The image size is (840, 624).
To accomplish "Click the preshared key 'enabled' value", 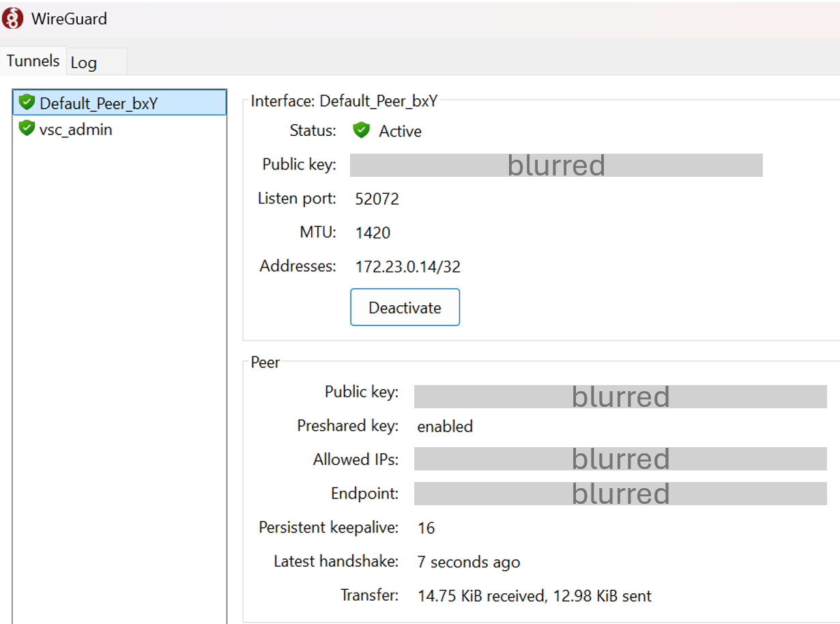I will [445, 427].
